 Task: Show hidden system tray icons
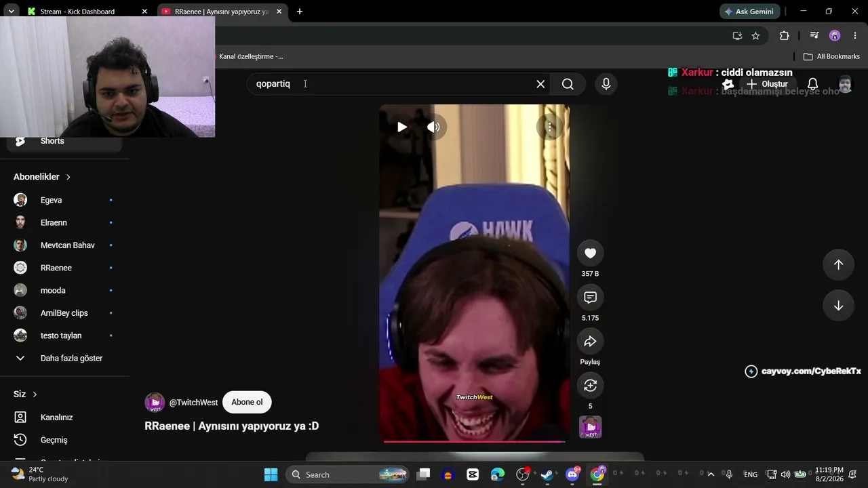[711, 474]
